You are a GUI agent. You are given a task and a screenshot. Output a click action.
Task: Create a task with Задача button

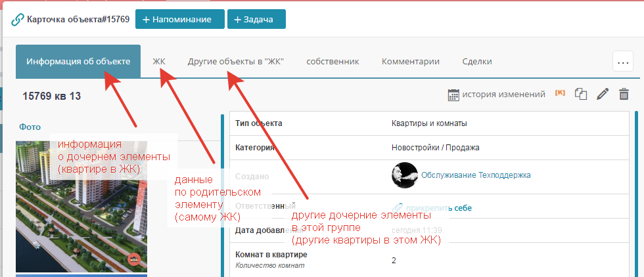(257, 19)
